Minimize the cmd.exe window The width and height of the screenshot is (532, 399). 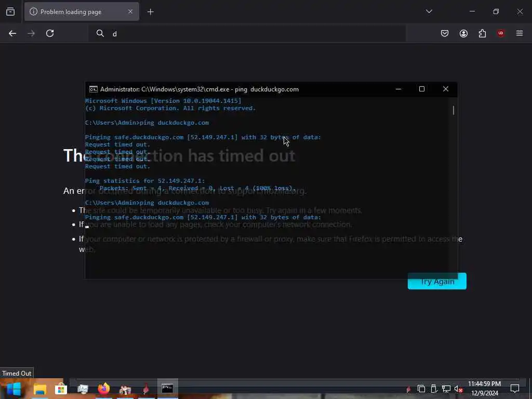coord(398,89)
